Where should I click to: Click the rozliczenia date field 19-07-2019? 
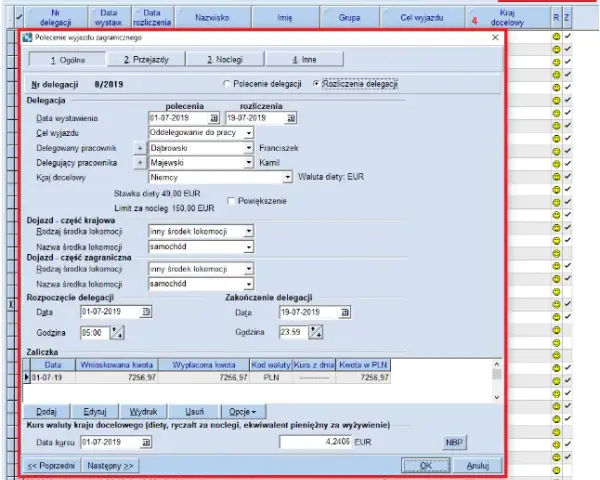(x=256, y=118)
